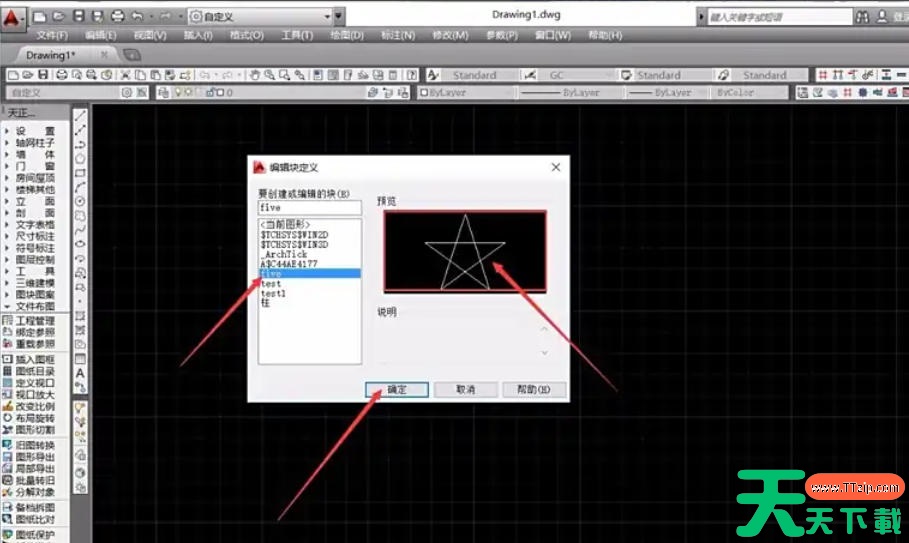This screenshot has width=909, height=543.
Task: Click the Print icon in quick access toolbar
Action: click(x=117, y=17)
